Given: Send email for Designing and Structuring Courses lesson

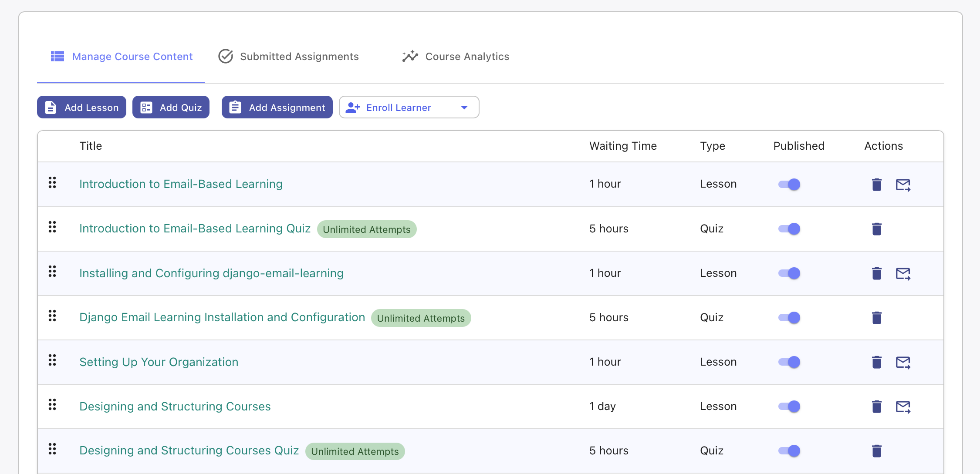Looking at the screenshot, I should [x=903, y=407].
